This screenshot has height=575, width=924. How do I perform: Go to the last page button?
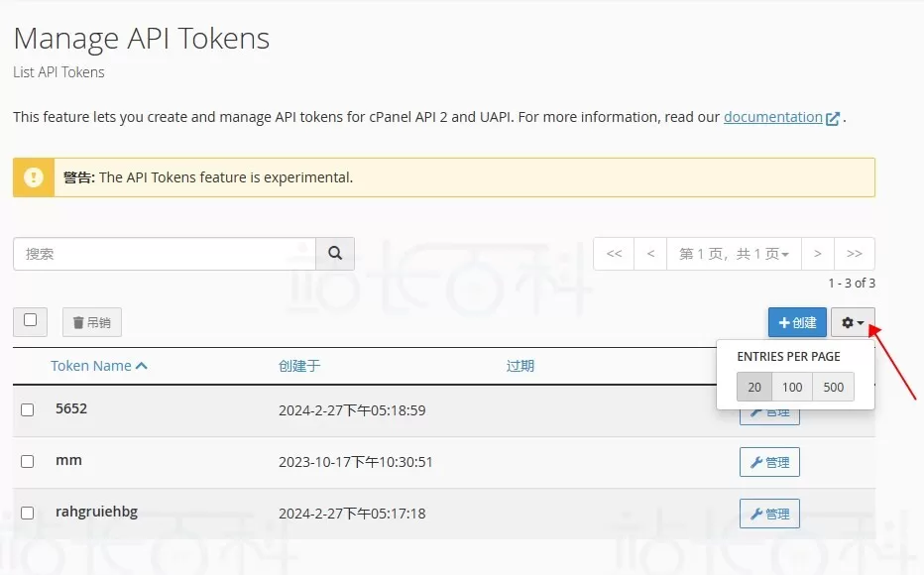click(854, 254)
